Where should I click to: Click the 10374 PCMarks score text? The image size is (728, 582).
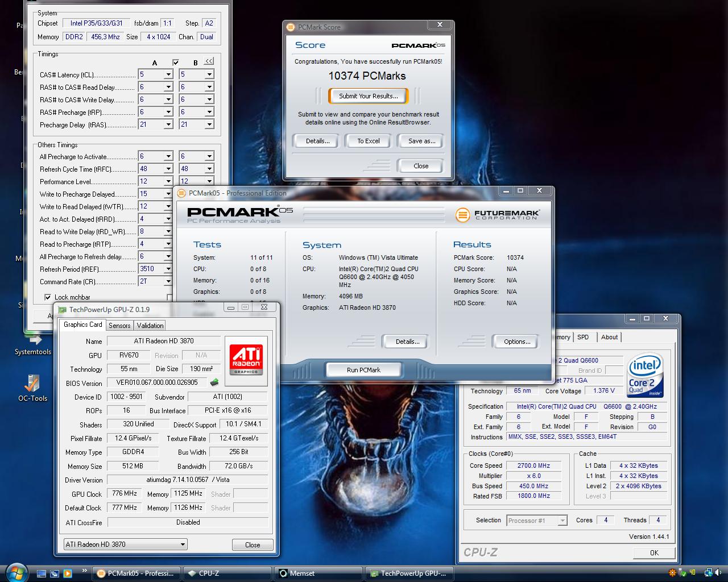pos(367,76)
